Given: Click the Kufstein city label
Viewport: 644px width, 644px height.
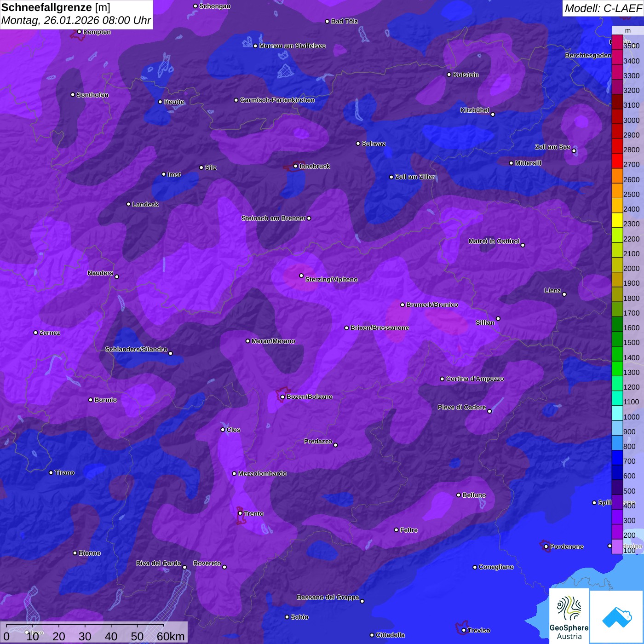Looking at the screenshot, I should [466, 75].
